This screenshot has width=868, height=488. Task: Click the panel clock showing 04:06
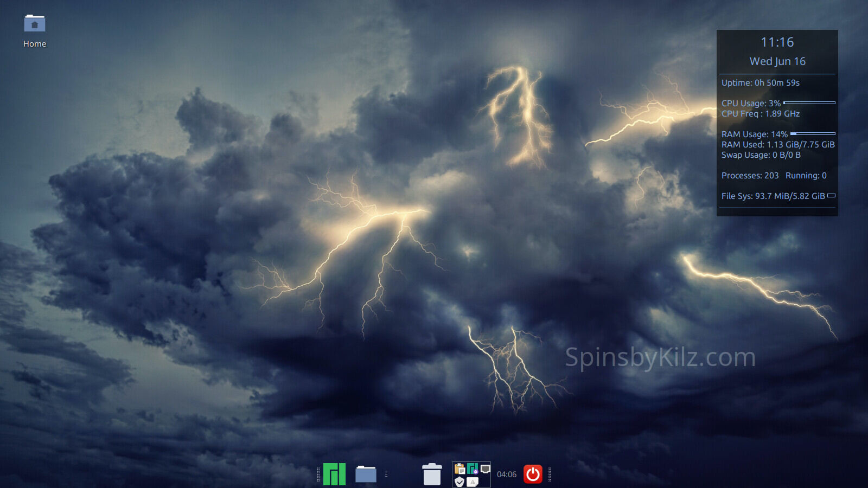coord(507,474)
